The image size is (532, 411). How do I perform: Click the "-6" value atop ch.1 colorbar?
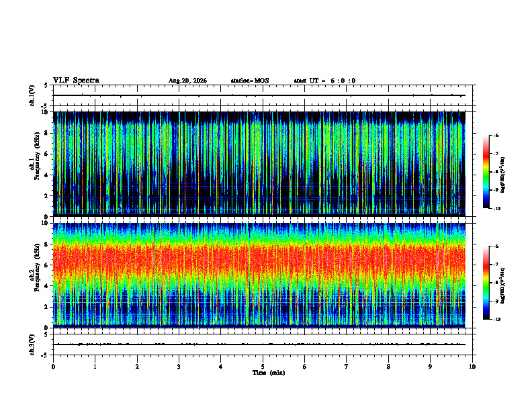pos(496,135)
